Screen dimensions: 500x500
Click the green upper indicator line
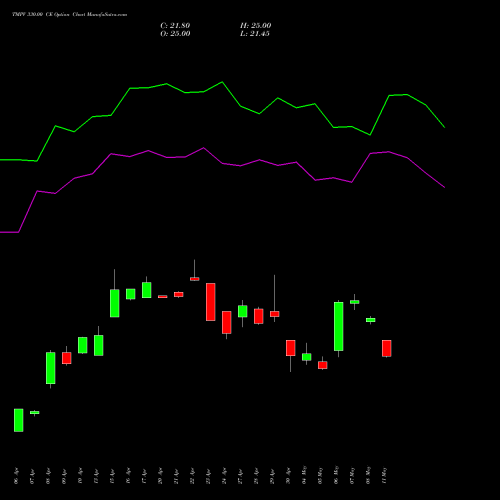[x=222, y=82]
